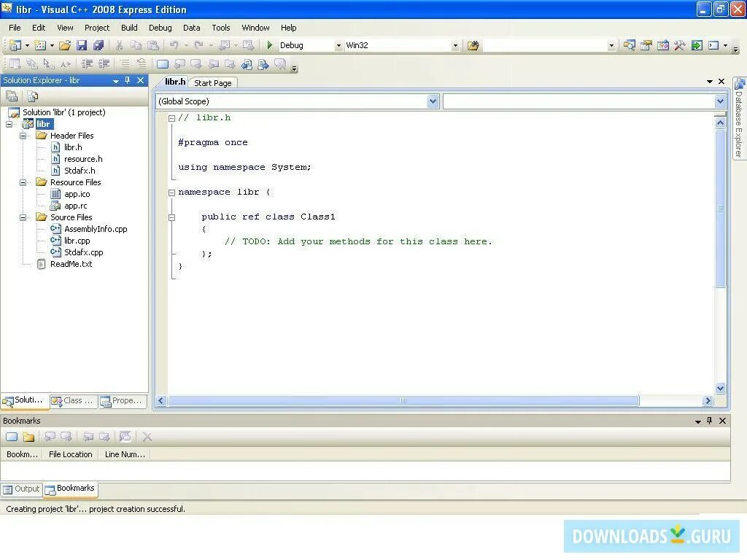Open the Toolbox hammer-and-wrench icon
747x560 pixels.
[679, 45]
